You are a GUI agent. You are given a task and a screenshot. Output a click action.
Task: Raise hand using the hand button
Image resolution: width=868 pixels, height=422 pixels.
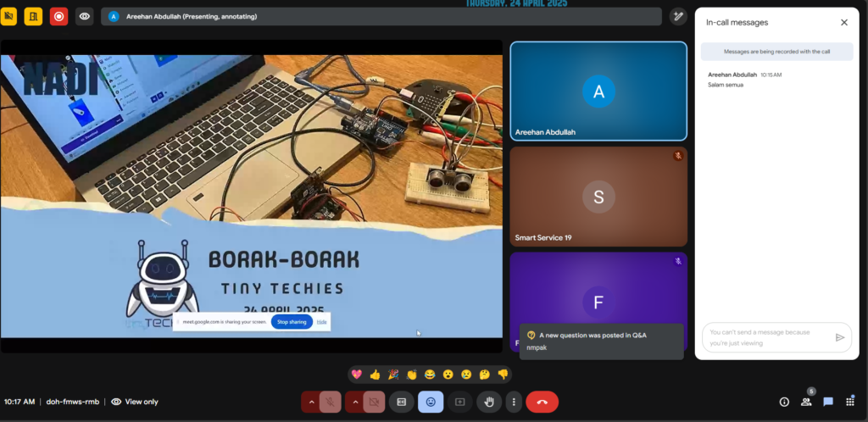tap(489, 403)
